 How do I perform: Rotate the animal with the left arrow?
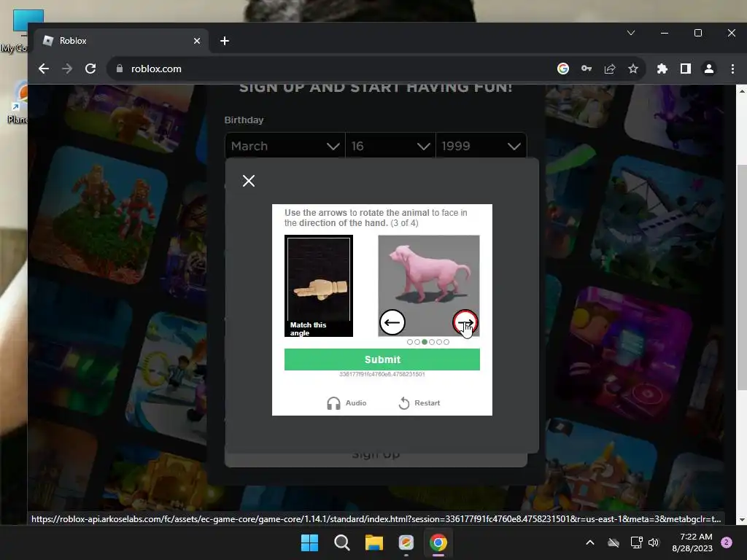392,322
